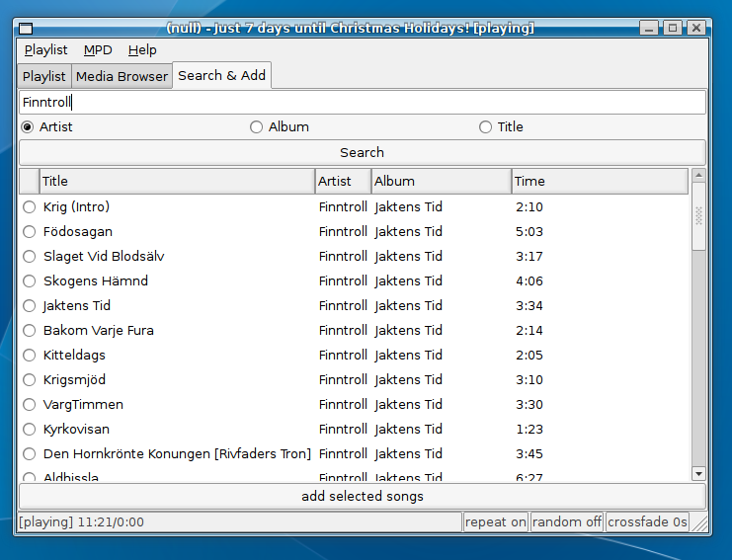This screenshot has width=732, height=560.
Task: Click the 5:03 time of Födosagan
Action: tap(529, 231)
